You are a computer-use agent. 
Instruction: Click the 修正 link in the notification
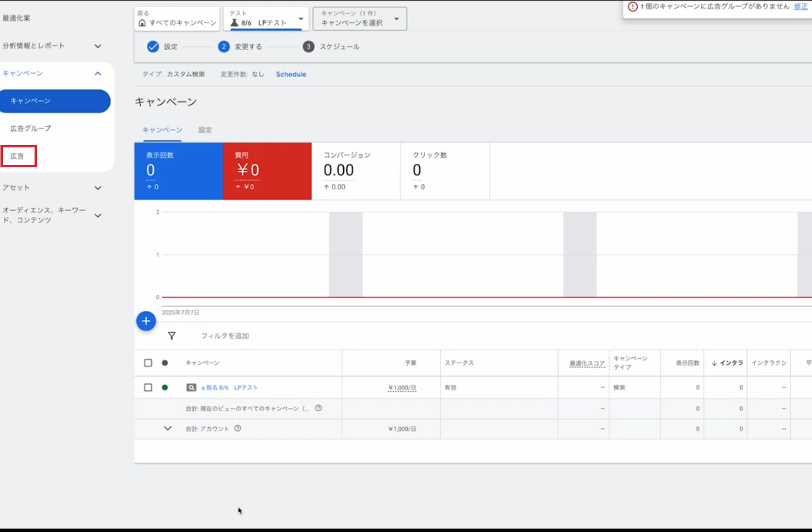801,7
